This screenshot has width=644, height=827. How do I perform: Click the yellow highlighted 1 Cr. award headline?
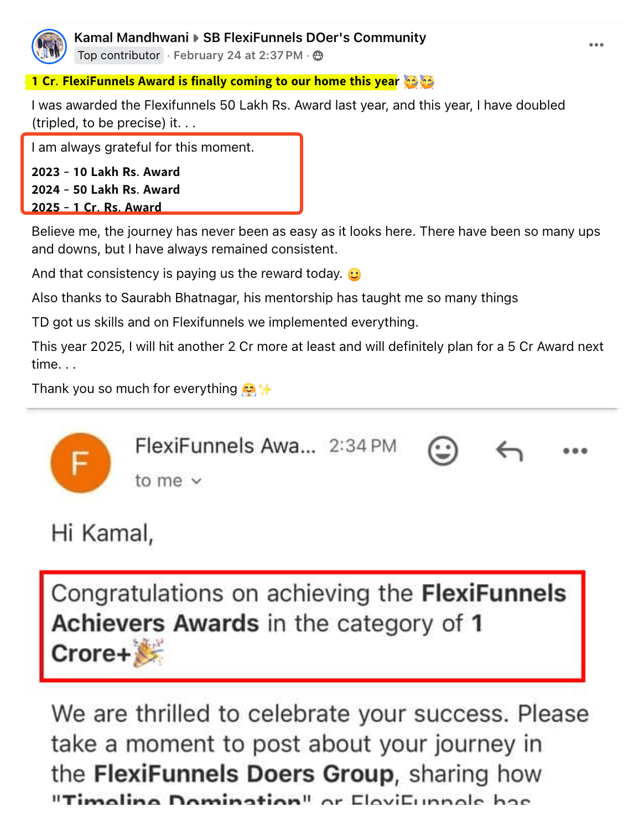(x=215, y=81)
